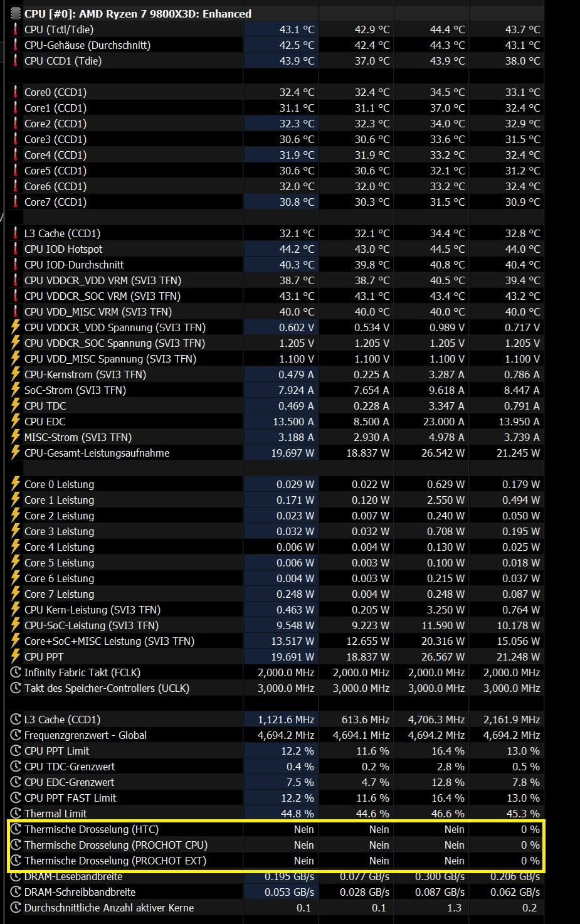Click icon beside Thermische Drosselung (HTC)
This screenshot has height=924, width=580.
[x=16, y=829]
